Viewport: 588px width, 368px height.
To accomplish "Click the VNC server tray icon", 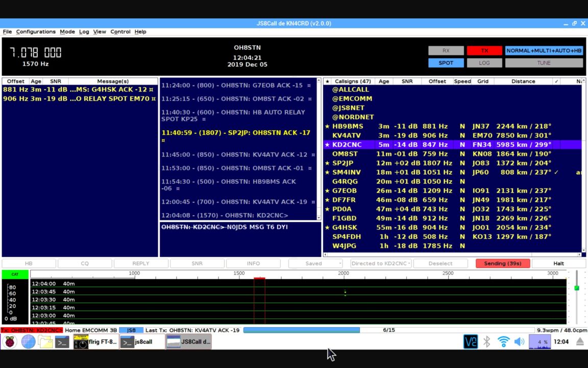I will click(x=470, y=342).
